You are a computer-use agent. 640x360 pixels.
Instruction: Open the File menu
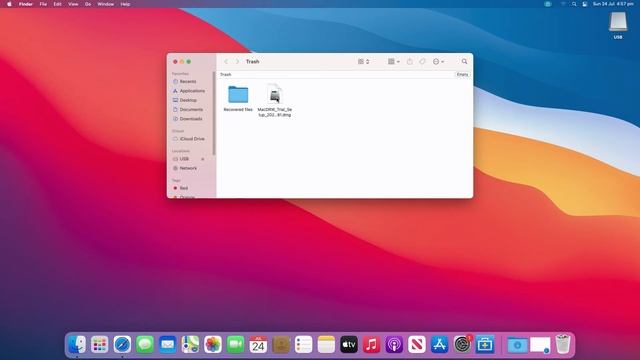click(43, 4)
